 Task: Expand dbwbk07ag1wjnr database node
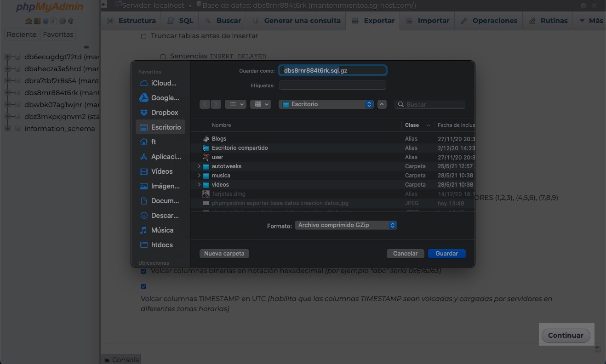7,105
